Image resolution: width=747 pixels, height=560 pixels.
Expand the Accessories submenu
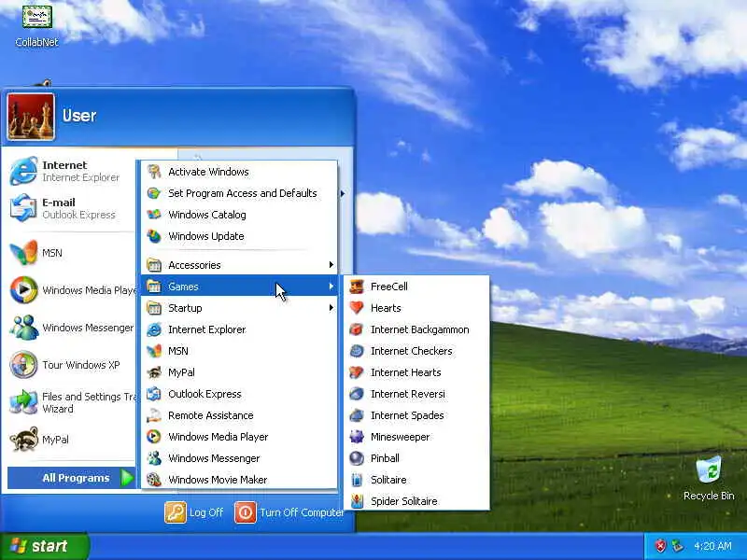[x=239, y=265]
